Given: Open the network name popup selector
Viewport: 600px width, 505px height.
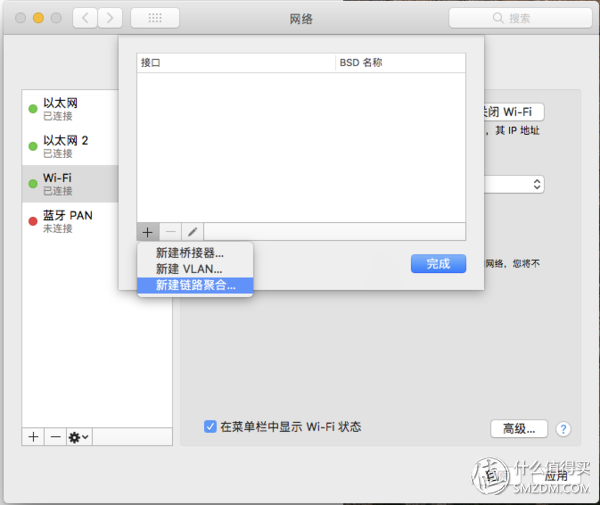Looking at the screenshot, I should coord(514,184).
